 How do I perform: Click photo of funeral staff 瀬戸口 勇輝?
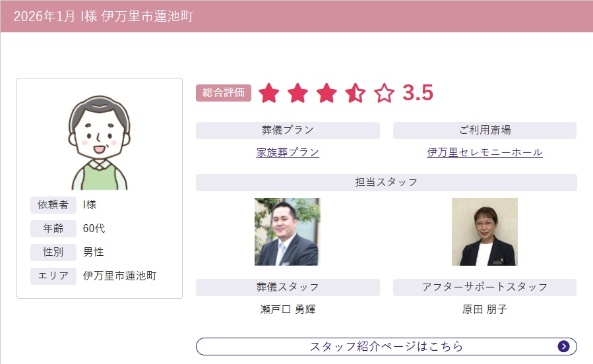pos(287,231)
